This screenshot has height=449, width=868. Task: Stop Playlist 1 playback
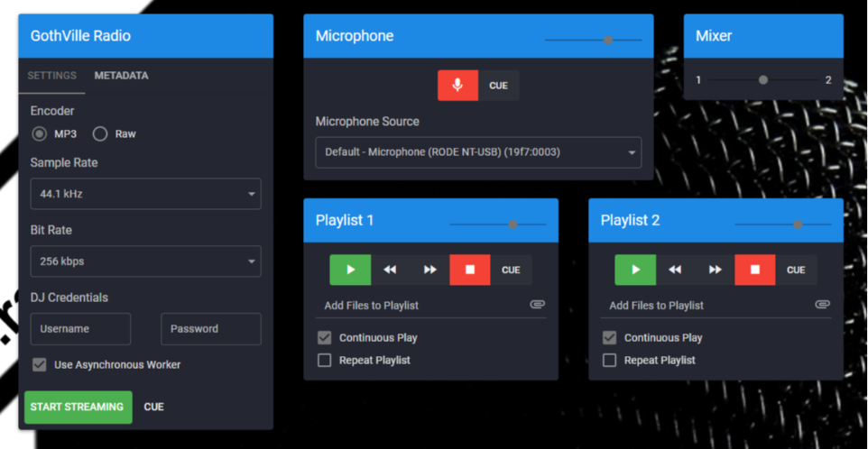470,270
